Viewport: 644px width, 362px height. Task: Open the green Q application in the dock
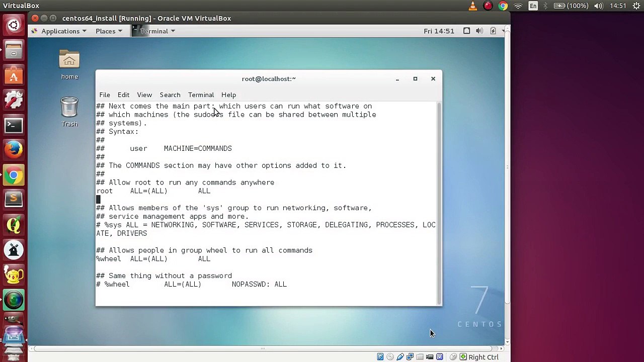pyautogui.click(x=14, y=225)
